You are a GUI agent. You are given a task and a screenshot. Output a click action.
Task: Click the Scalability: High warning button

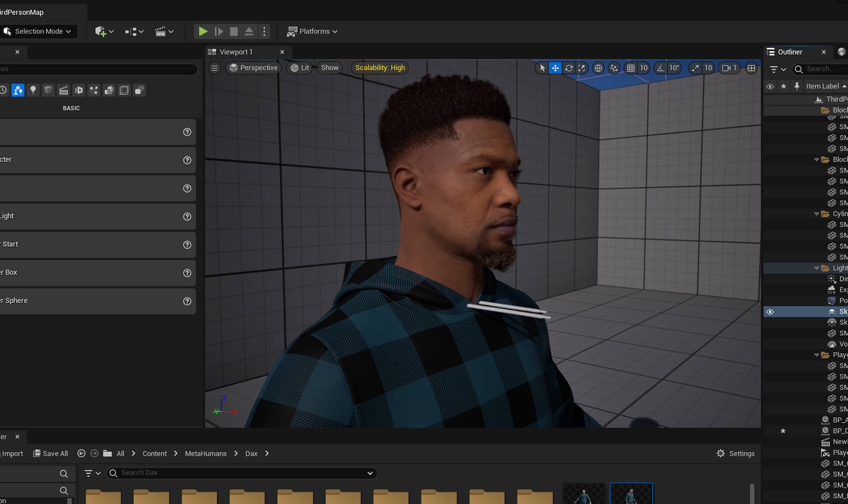(x=380, y=68)
